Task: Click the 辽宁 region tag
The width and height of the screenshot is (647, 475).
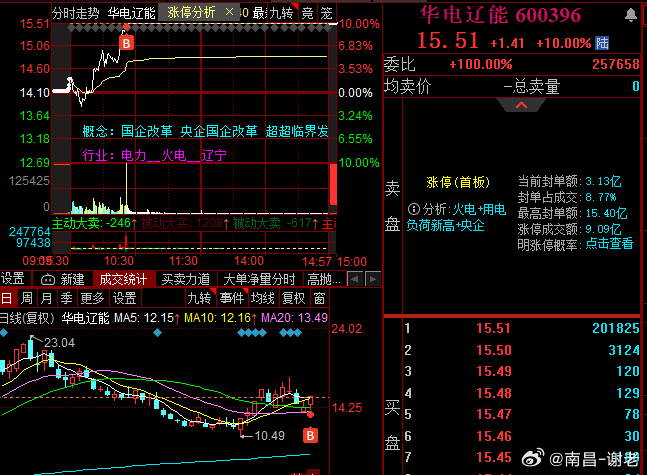Action: tap(214, 155)
